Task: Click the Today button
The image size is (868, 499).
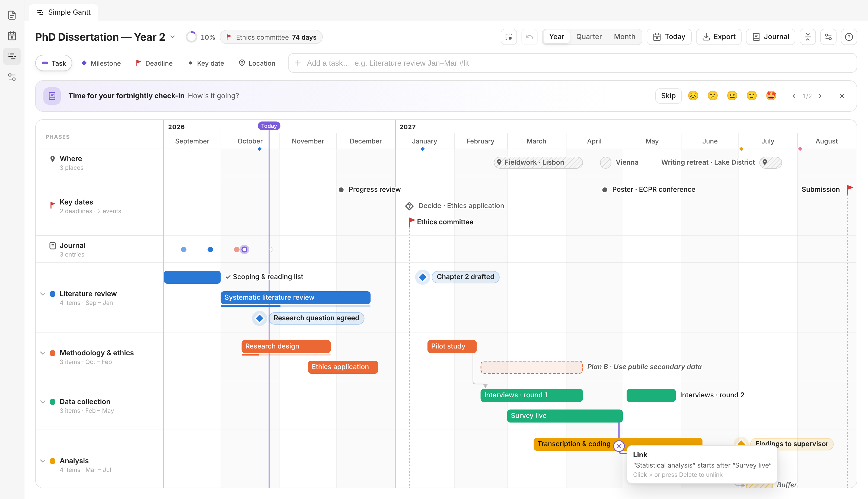Action: (x=669, y=37)
